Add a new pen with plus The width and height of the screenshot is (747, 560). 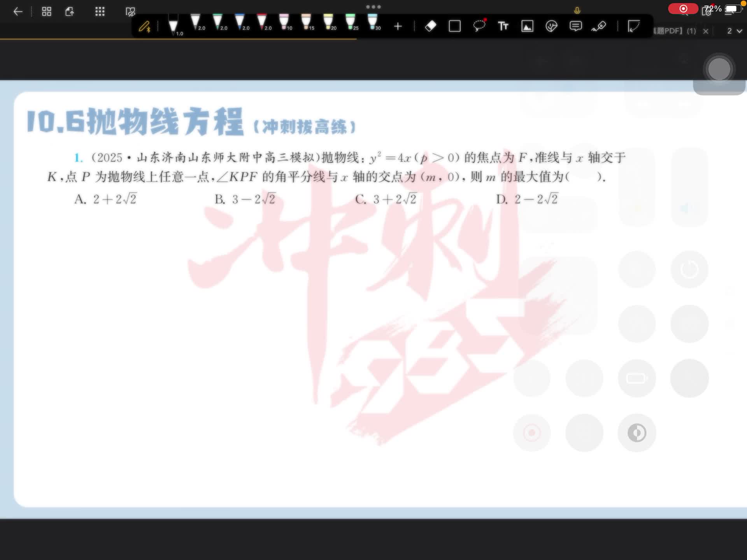click(398, 26)
